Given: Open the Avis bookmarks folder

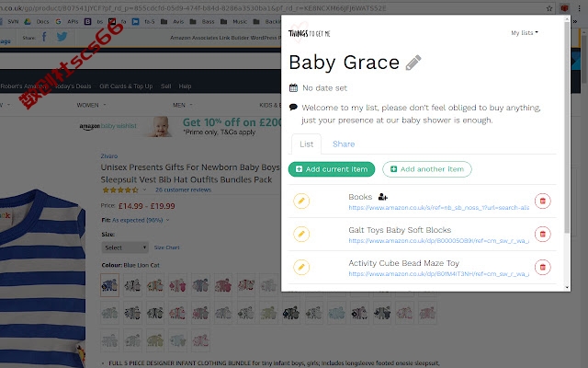Looking at the screenshot, I should tap(173, 22).
